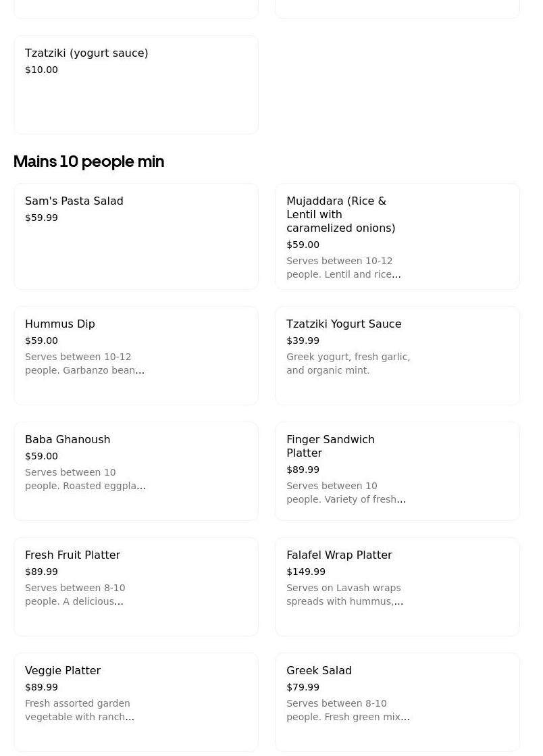Click the Veggie Platter description text
Viewport: 543px width, 756px height.
79,710
